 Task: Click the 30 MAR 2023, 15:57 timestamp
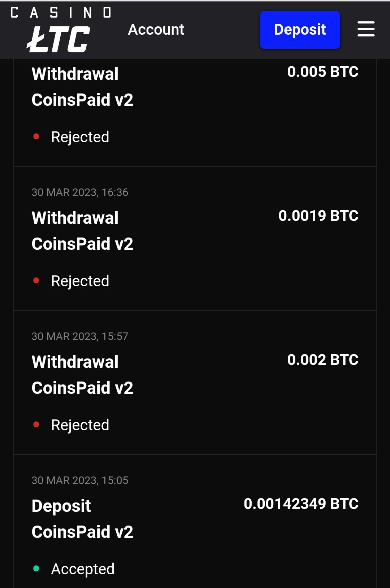[80, 336]
